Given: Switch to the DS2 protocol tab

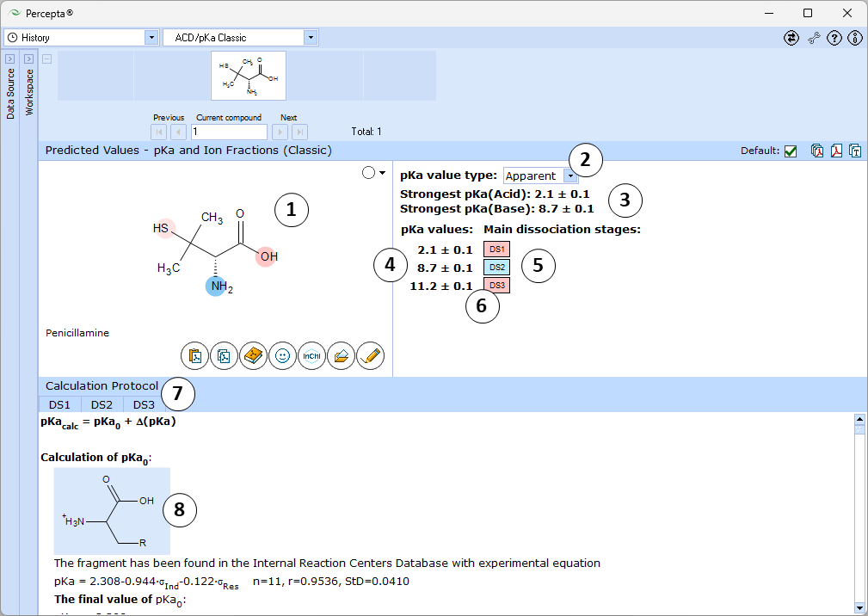Looking at the screenshot, I should (102, 404).
